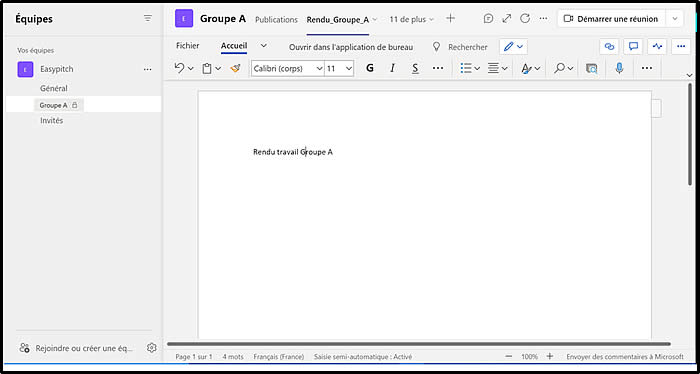Viewport: 700px width, 374px height.
Task: Click the expand tab arrows icon
Action: pos(507,19)
